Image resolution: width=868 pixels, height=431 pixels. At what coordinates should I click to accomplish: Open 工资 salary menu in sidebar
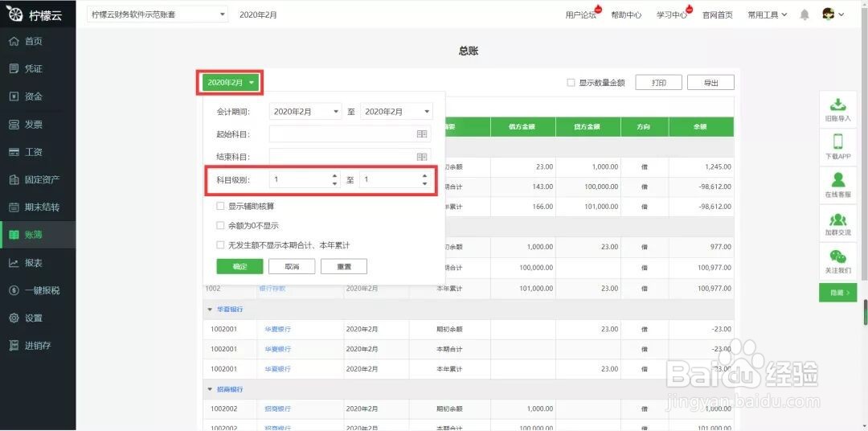point(38,152)
